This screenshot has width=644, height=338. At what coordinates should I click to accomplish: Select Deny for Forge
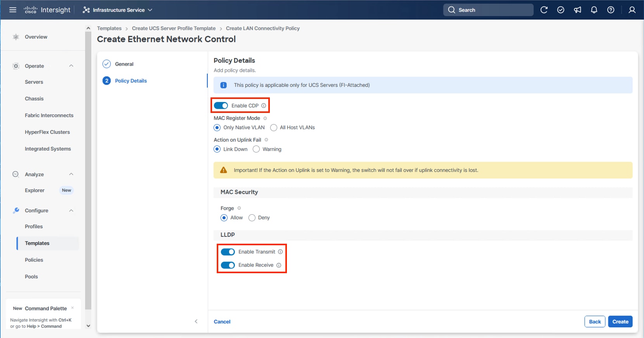click(252, 218)
